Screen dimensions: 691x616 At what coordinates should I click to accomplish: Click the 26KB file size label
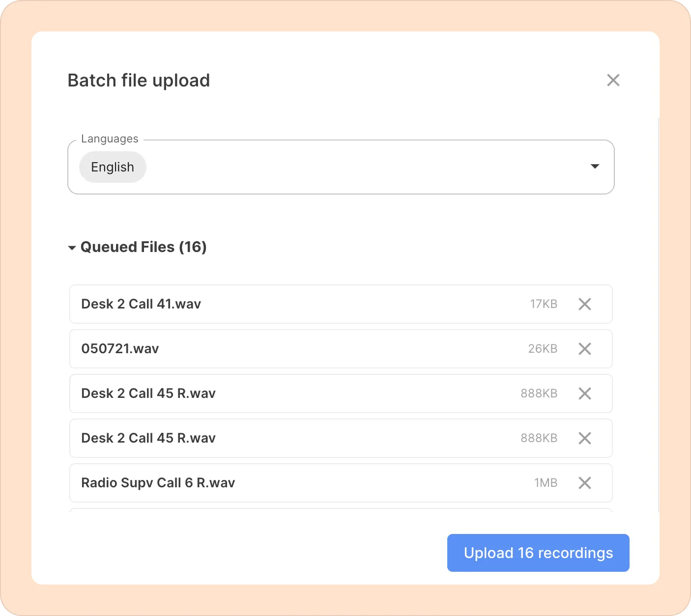[543, 349]
